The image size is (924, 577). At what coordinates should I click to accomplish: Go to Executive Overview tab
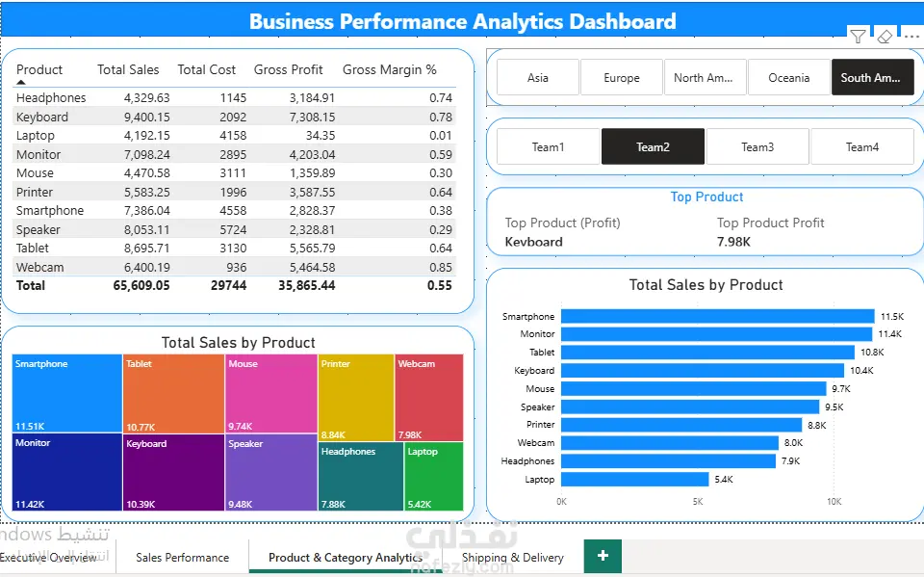(x=48, y=558)
